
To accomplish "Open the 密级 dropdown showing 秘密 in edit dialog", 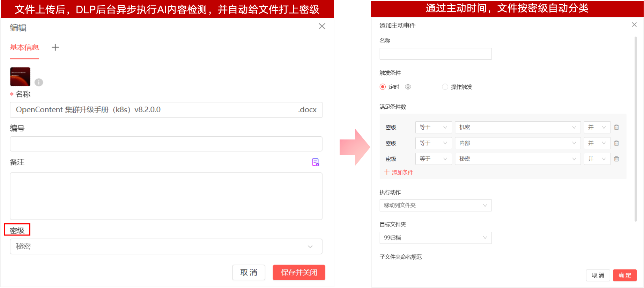I will (166, 246).
